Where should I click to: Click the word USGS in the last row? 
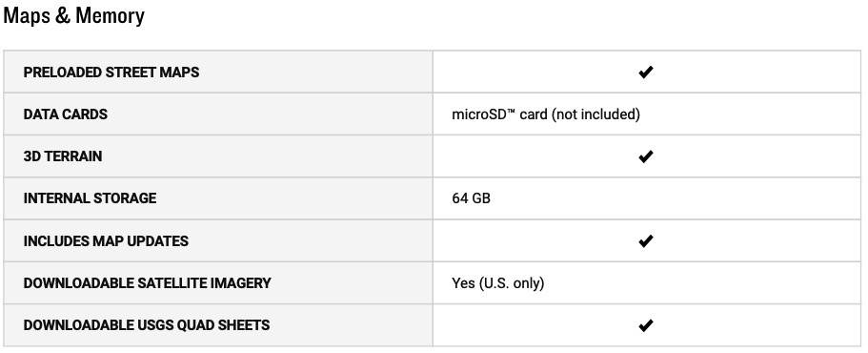pos(160,325)
